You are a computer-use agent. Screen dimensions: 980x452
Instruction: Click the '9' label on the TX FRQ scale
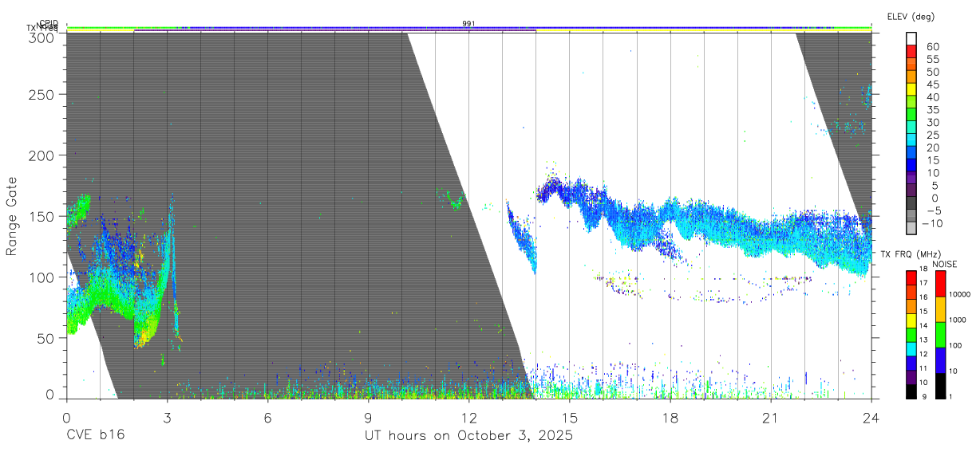coord(924,397)
